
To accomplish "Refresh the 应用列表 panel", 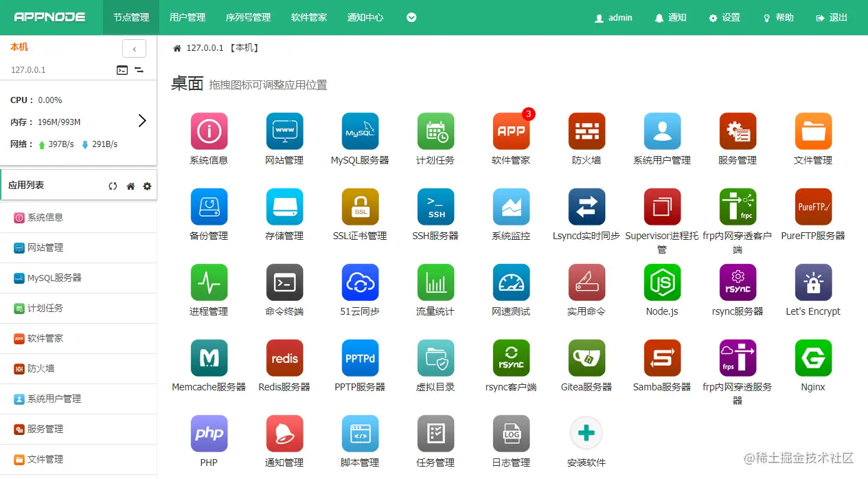I will point(113,186).
